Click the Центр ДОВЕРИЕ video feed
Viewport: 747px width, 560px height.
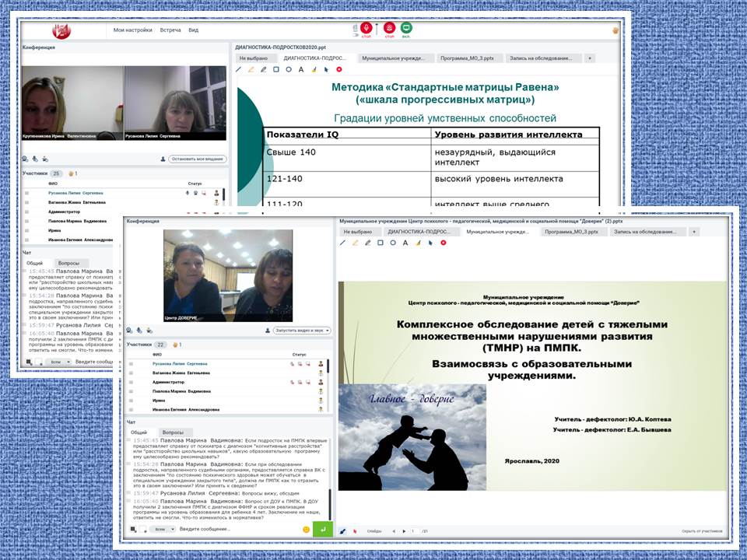click(x=228, y=275)
